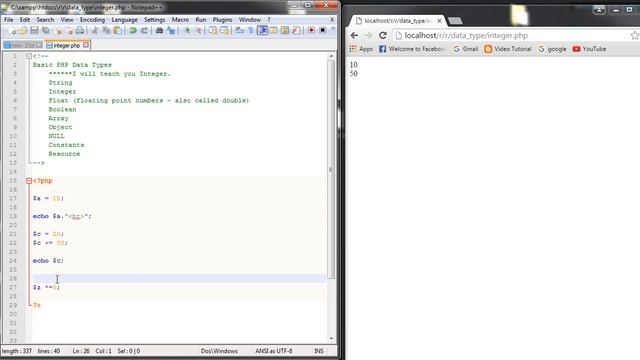Image resolution: width=640 pixels, height=360 pixels.
Task: Toggle synchronized horizontal scrolling
Action: (x=224, y=30)
